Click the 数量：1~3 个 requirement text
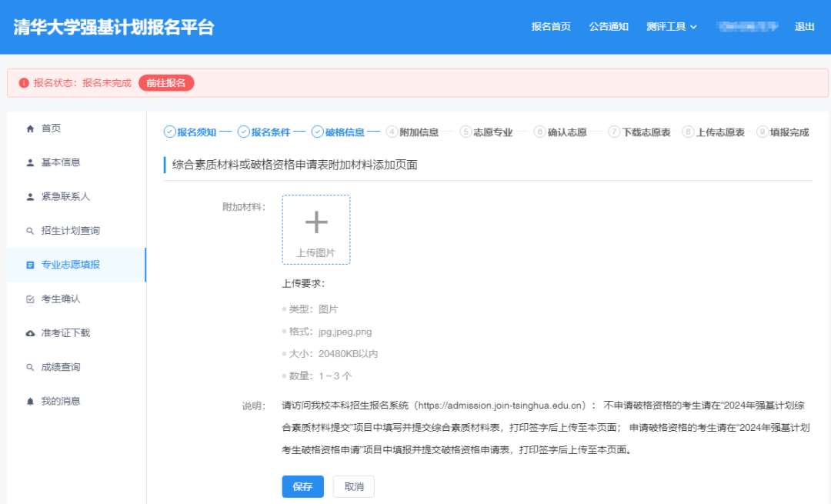Viewport: 831px width, 504px height. click(x=320, y=376)
